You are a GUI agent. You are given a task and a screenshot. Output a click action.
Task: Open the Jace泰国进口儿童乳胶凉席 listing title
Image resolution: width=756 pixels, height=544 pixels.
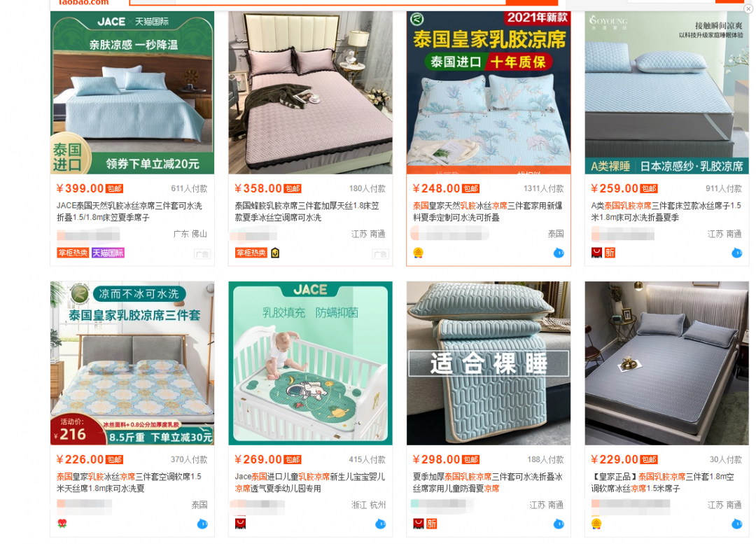tap(309, 482)
